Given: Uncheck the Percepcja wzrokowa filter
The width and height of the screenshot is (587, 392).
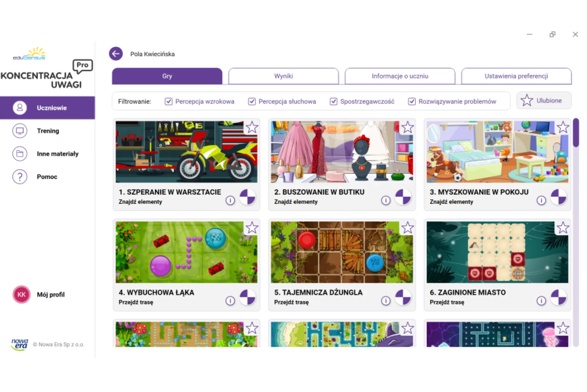Looking at the screenshot, I should [168, 101].
